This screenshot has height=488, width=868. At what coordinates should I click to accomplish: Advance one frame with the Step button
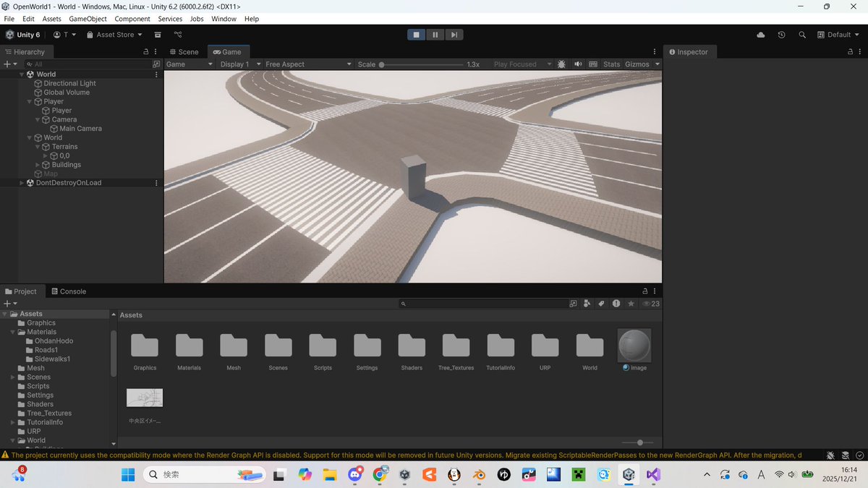(x=454, y=35)
